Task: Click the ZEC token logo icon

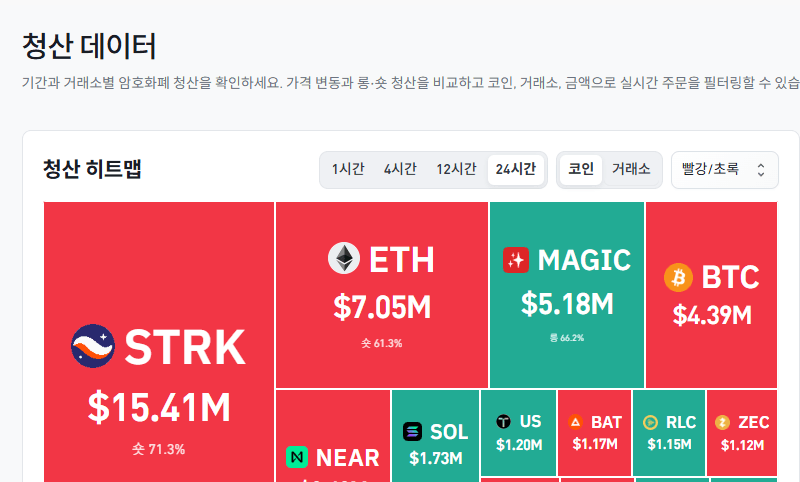Action: 722,422
